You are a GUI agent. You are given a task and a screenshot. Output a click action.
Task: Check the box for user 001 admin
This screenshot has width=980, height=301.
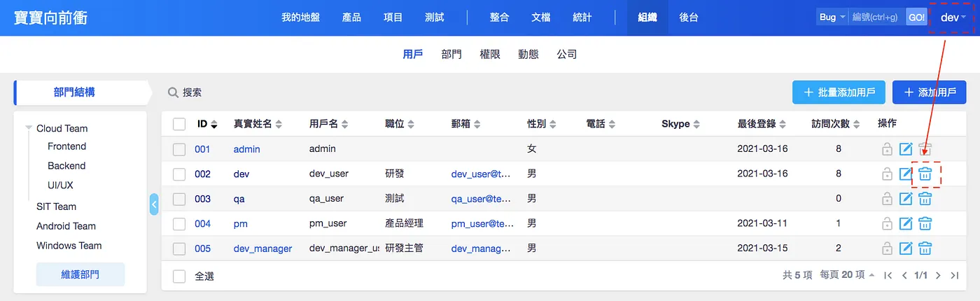(x=179, y=149)
